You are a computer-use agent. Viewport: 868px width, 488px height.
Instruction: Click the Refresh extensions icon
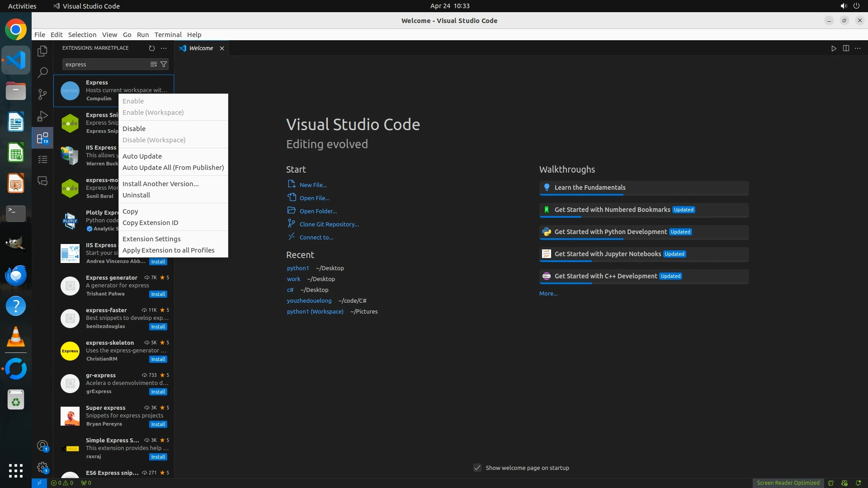[152, 48]
